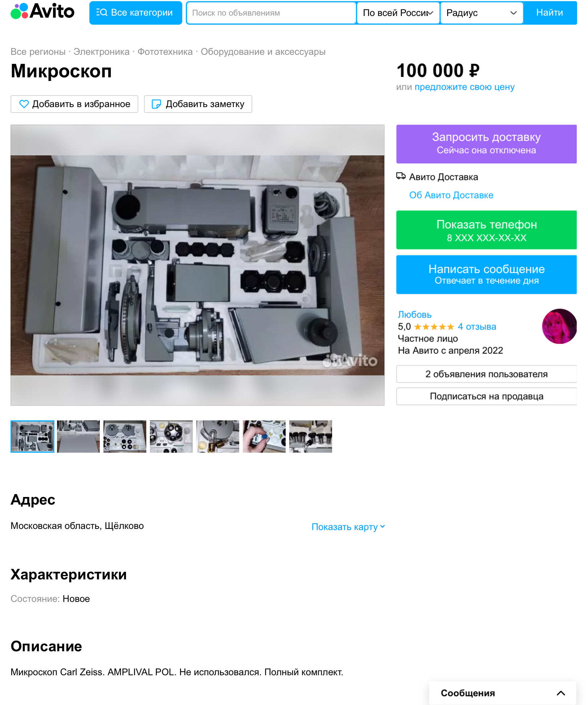Expand the По всей России region dropdown
This screenshot has height=705, width=588.
[x=398, y=13]
